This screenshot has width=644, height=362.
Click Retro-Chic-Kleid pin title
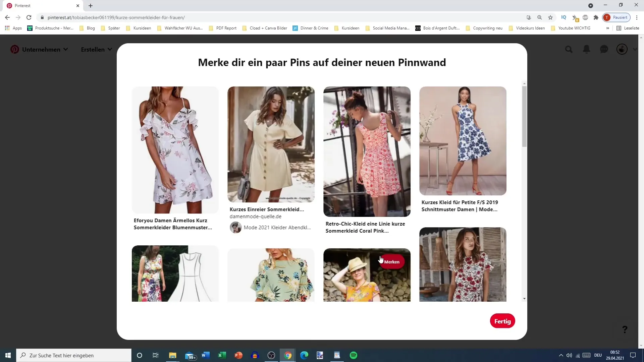[365, 227]
